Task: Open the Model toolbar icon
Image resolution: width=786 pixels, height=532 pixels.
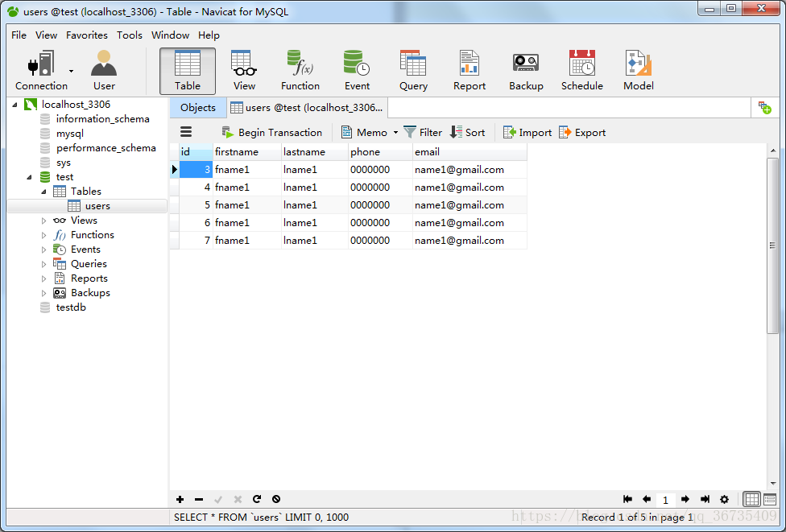Action: tap(638, 71)
